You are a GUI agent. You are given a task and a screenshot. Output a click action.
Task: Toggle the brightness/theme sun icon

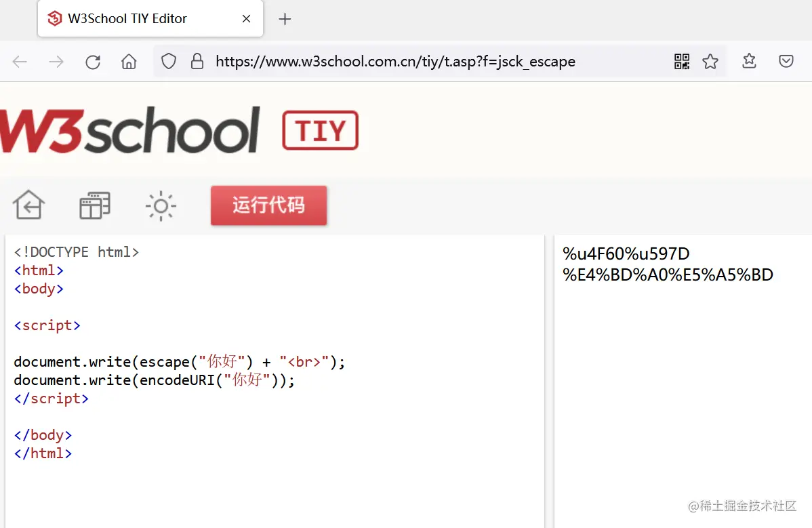tap(160, 205)
